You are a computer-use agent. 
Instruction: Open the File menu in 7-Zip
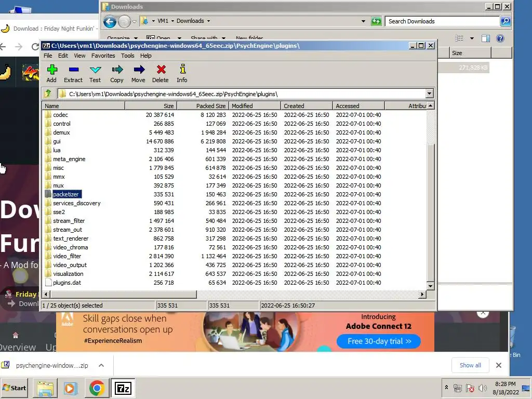[48, 56]
